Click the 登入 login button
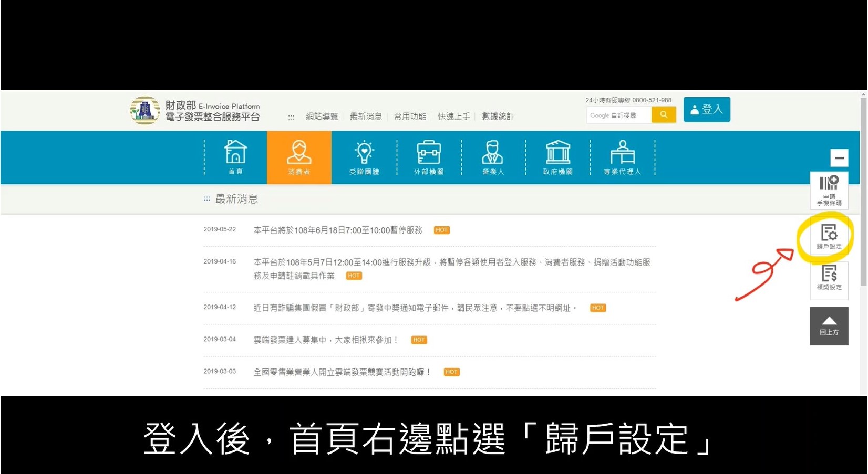Screen dimensions: 868x474 [x=707, y=109]
